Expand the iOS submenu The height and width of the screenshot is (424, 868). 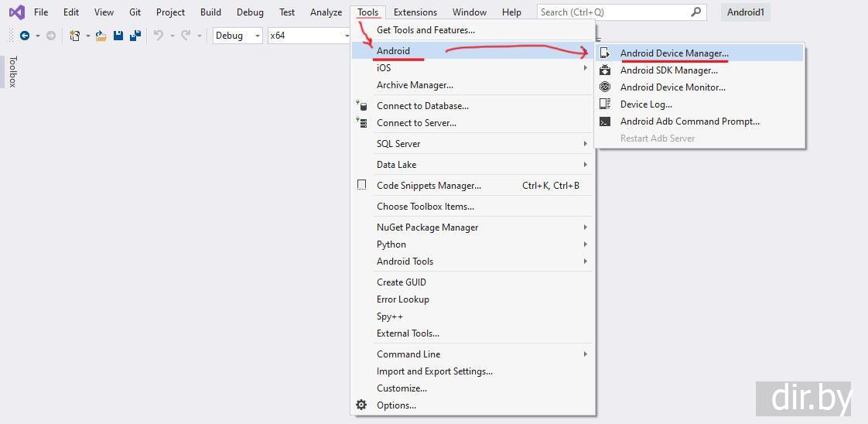pyautogui.click(x=473, y=68)
